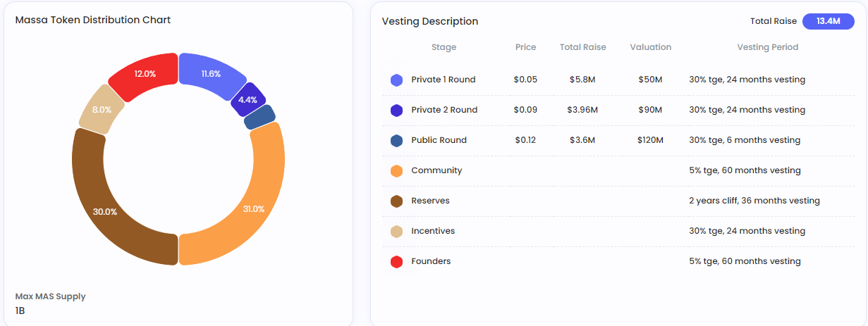Select the unlabeled dark blue donut segment
The image size is (868, 326).
pos(259,118)
